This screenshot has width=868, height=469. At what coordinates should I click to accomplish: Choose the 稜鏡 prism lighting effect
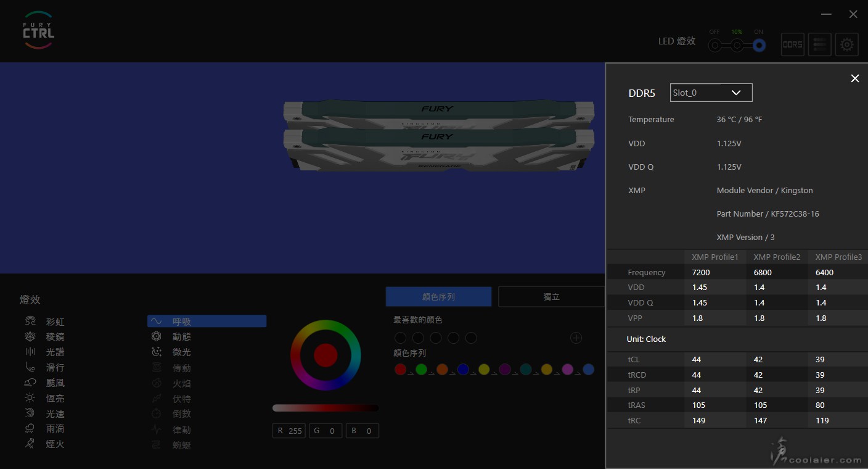tap(44, 337)
